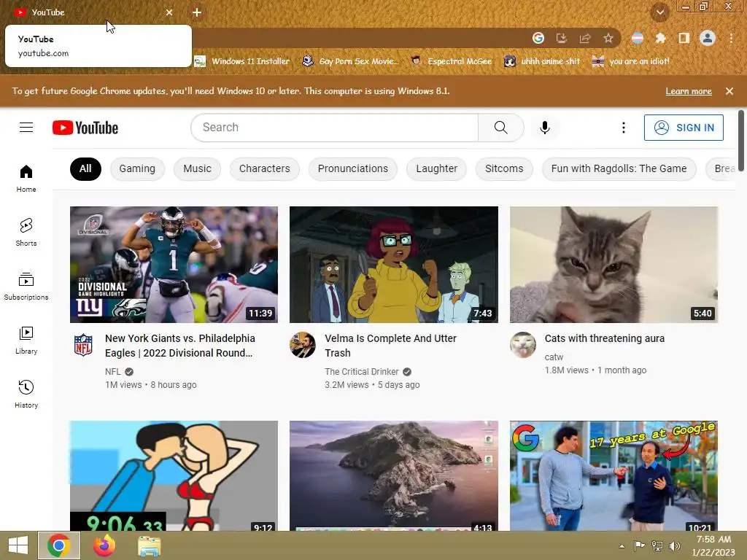Select the Characters filter chip
747x560 pixels.
[264, 168]
